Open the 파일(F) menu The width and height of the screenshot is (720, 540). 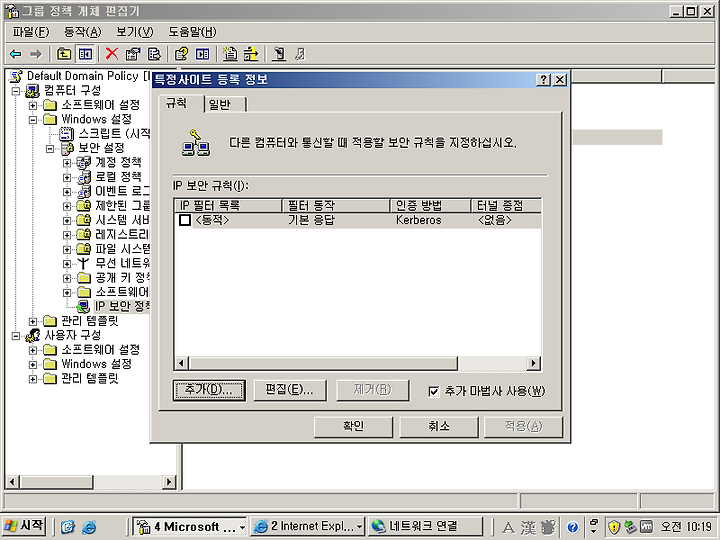(30, 32)
